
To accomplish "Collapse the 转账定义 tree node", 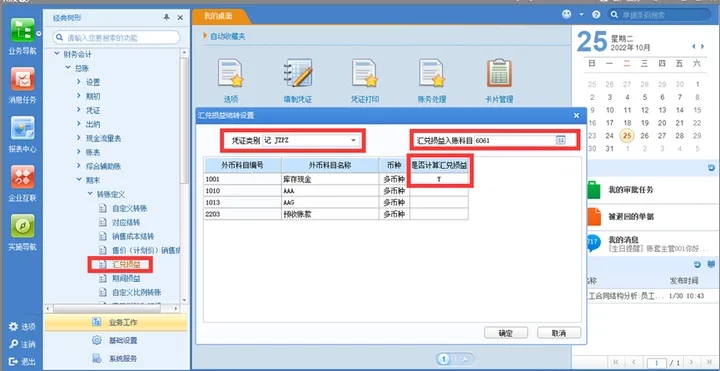I will (90, 194).
